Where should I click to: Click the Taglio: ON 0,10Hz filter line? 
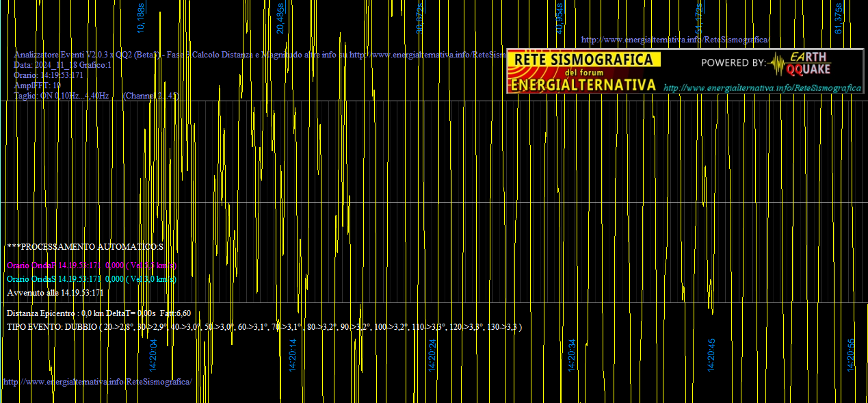tap(96, 95)
